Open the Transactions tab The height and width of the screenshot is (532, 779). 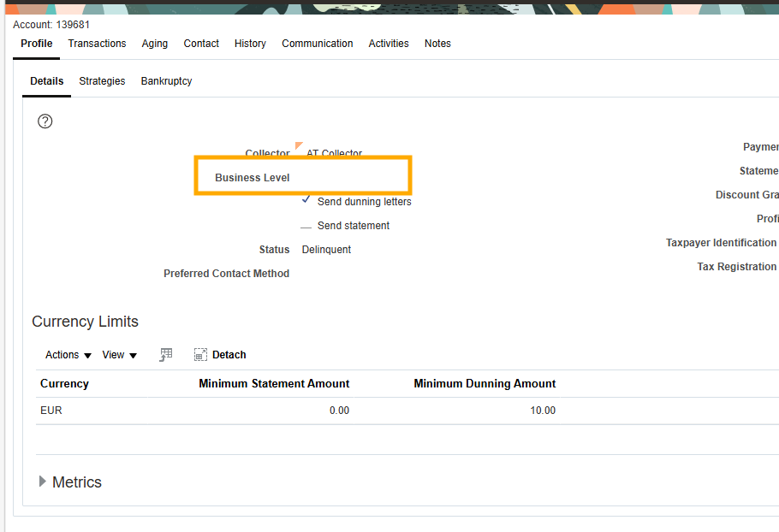[97, 44]
